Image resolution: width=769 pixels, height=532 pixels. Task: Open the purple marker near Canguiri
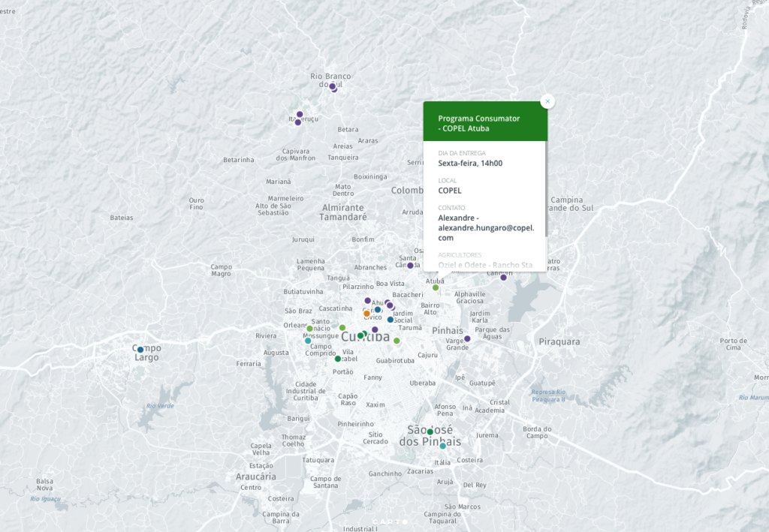tap(503, 278)
